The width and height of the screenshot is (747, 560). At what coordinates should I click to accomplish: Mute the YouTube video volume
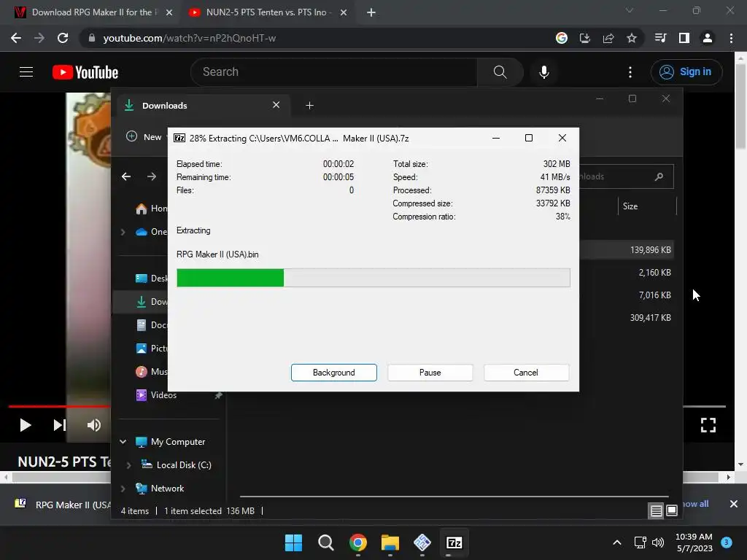pos(94,425)
